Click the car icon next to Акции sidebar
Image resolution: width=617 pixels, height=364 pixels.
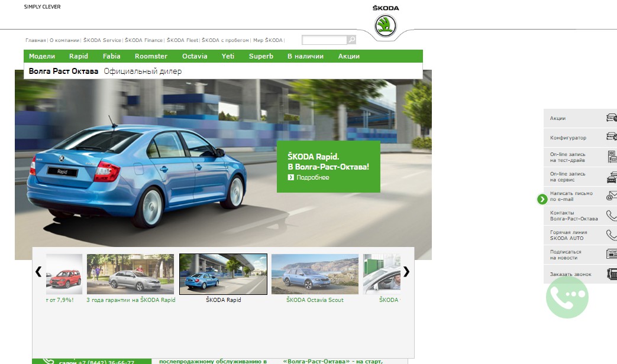point(612,118)
